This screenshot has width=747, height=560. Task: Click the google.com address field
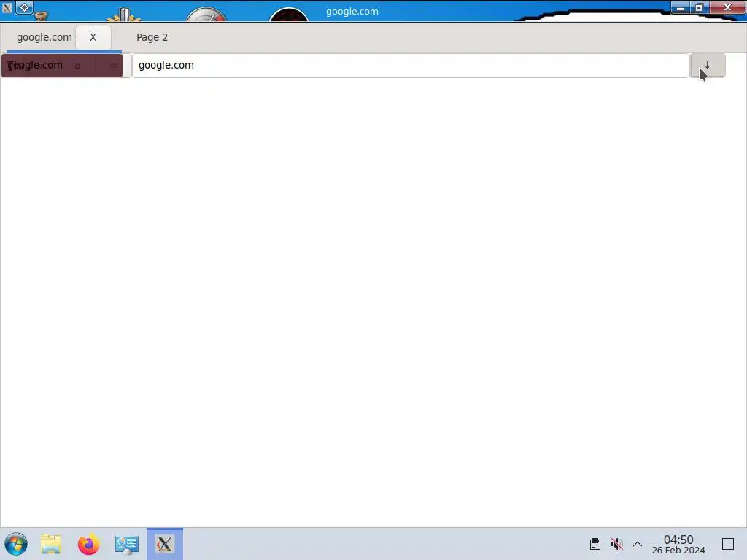[x=410, y=65]
